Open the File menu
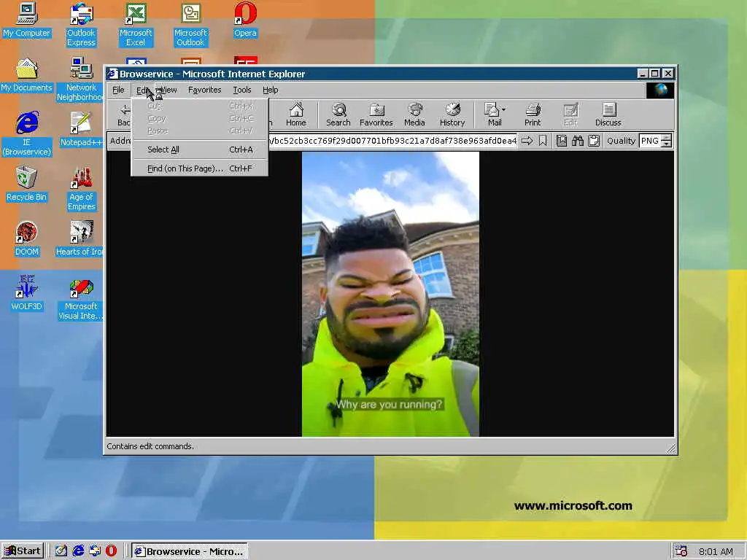 coord(118,90)
